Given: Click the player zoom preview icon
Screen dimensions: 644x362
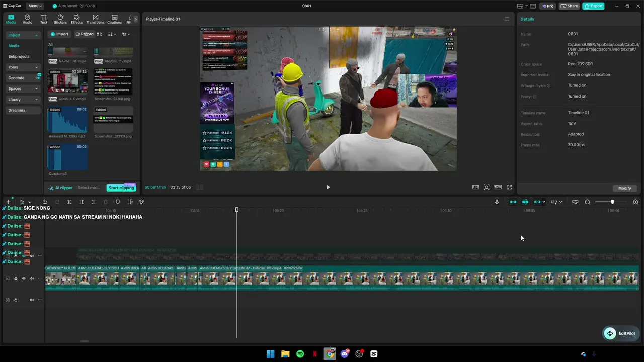Looking at the screenshot, I should [x=486, y=187].
